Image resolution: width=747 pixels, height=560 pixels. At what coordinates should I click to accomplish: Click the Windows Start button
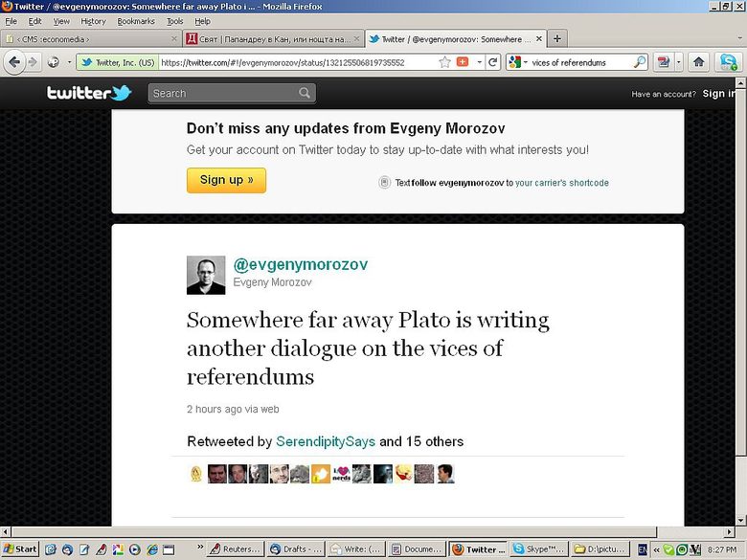19,549
